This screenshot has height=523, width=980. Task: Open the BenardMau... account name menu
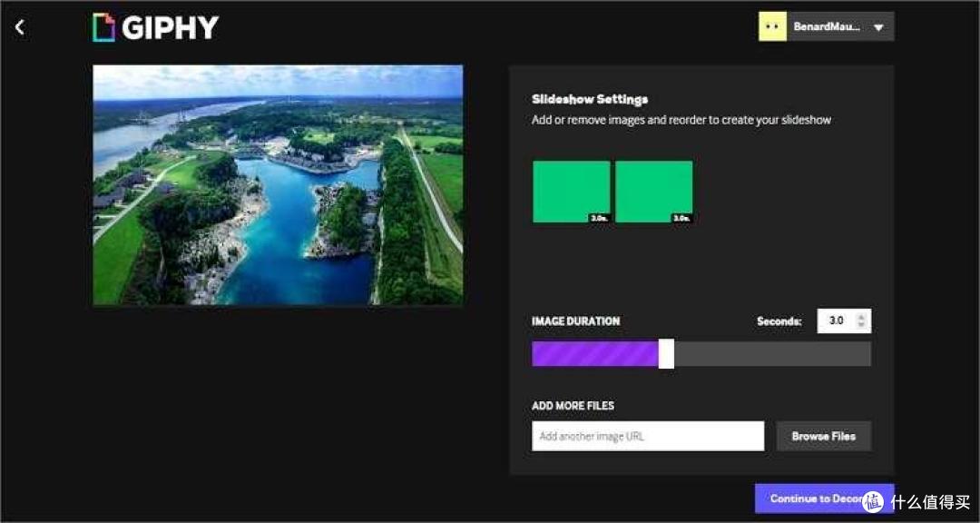tap(826, 27)
